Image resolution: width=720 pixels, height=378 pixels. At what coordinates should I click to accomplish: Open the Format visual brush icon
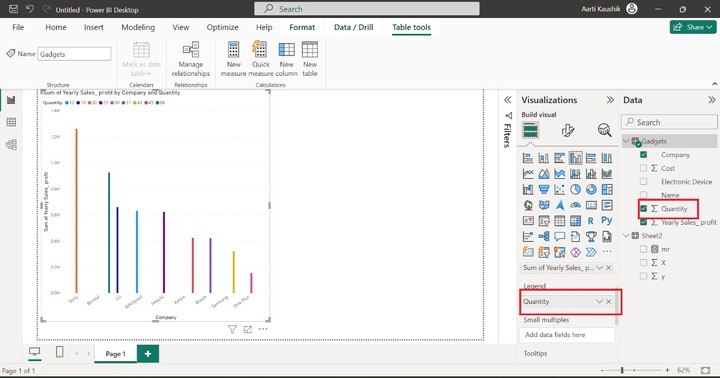click(568, 130)
